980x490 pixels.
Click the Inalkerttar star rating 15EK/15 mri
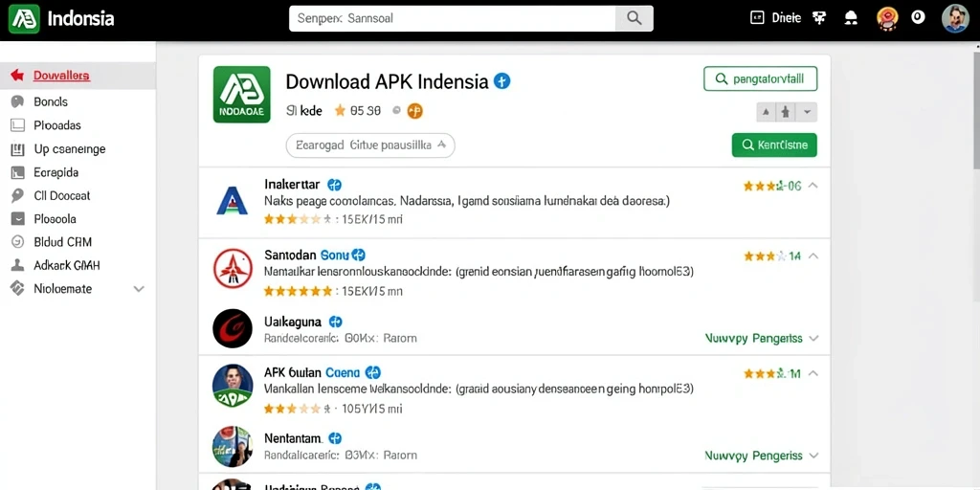point(333,219)
